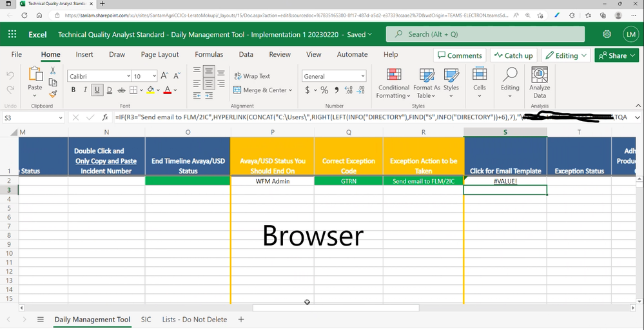Screen dimensions: 644x330
Task: Add page to browser favorites
Action: (540, 15)
